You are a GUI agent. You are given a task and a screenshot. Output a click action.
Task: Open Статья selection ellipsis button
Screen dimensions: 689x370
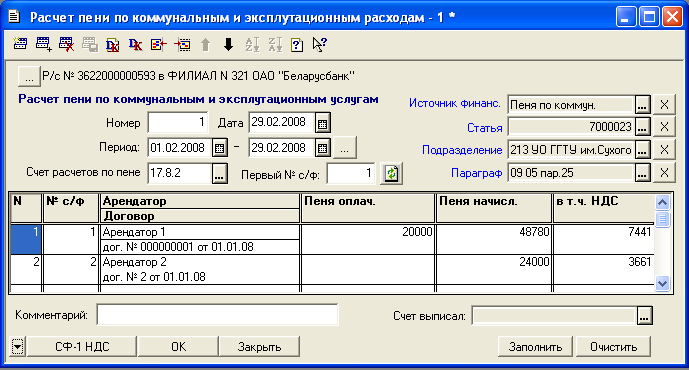[x=642, y=127]
